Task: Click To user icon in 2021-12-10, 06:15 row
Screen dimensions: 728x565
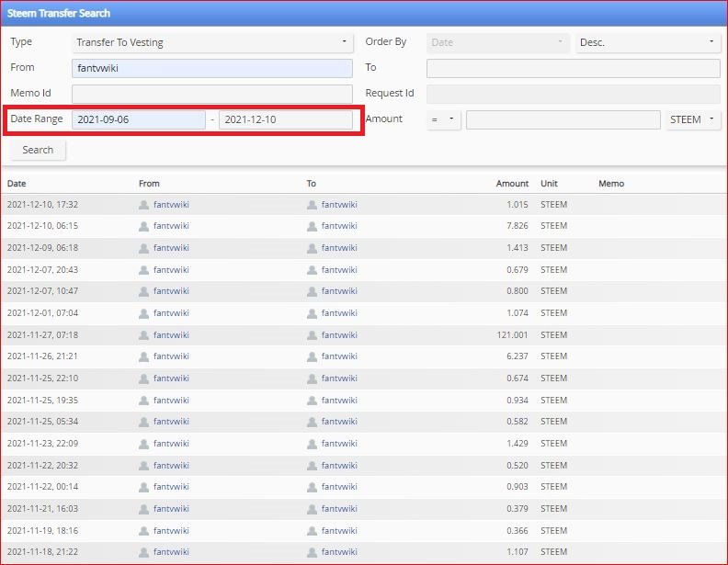Action: click(312, 226)
